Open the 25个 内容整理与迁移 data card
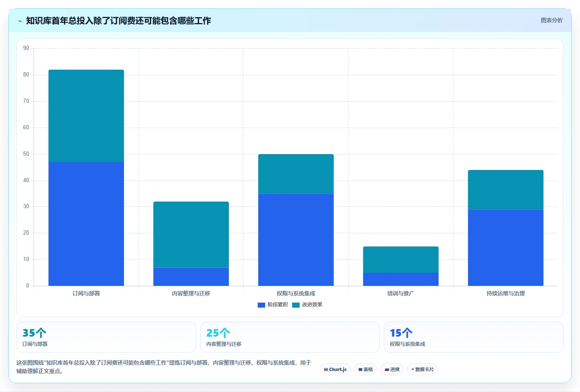This screenshot has height=392, width=580. pyautogui.click(x=290, y=337)
